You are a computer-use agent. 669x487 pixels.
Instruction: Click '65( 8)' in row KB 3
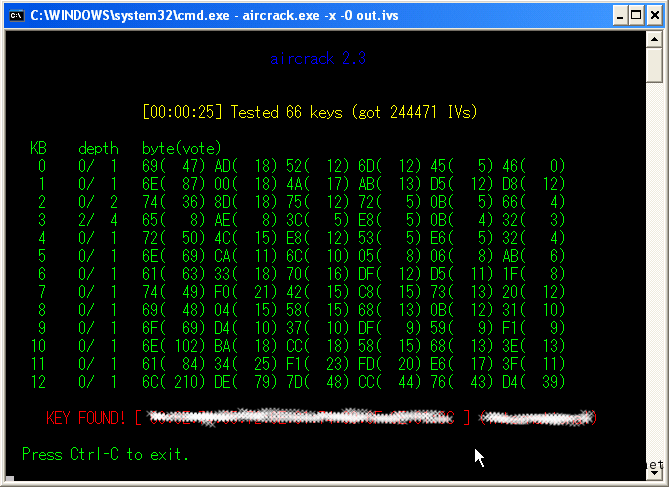click(x=174, y=220)
